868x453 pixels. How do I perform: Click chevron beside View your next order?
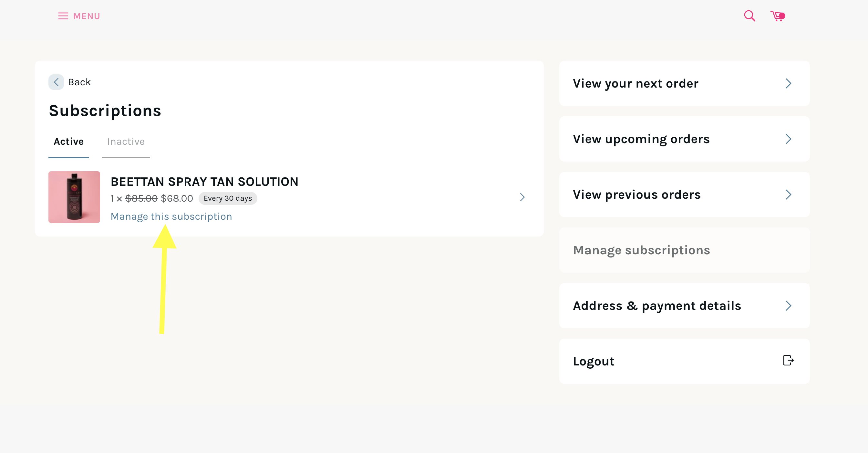(x=788, y=83)
